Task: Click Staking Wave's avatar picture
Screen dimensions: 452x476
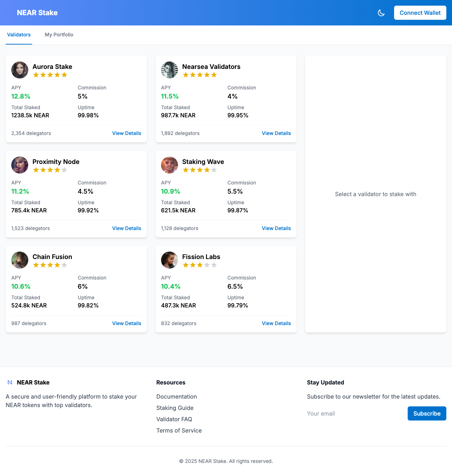Action: click(169, 165)
